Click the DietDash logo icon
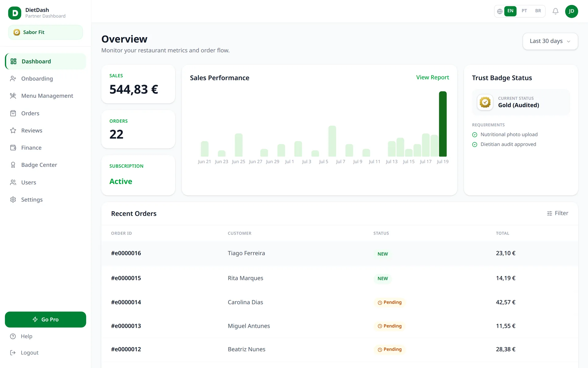This screenshot has width=588, height=368. (15, 13)
